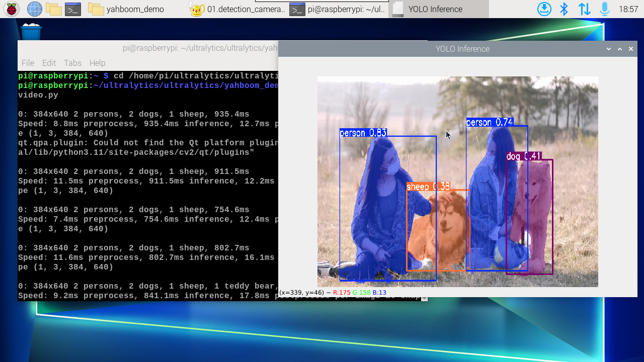644x362 pixels.
Task: Click the sheep 0.38 detection label
Action: [x=428, y=187]
